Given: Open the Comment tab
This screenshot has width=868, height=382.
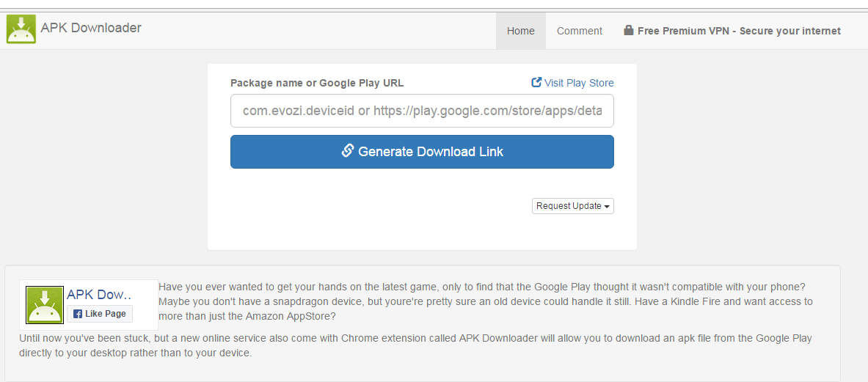Looking at the screenshot, I should [579, 31].
